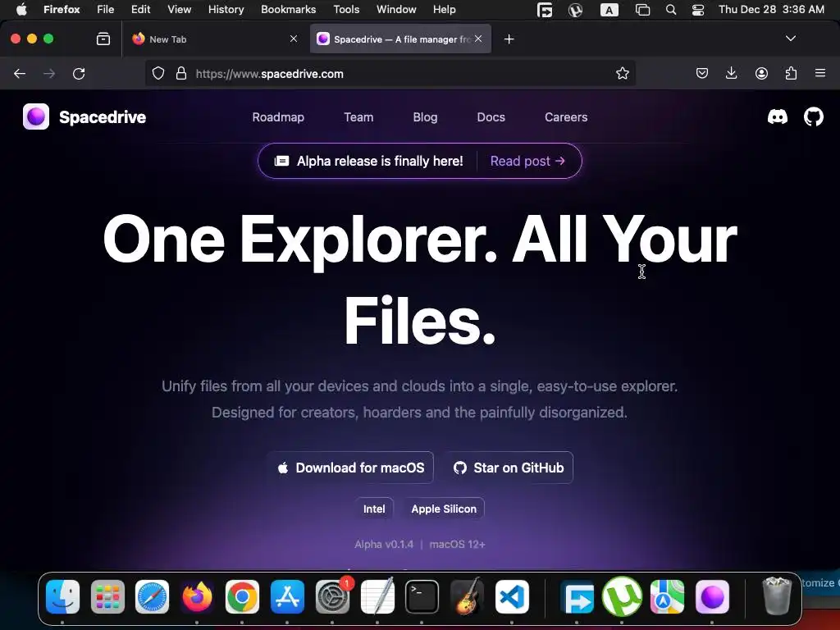Open the Apple menu
Screen dimensions: 840x630
[21, 9]
